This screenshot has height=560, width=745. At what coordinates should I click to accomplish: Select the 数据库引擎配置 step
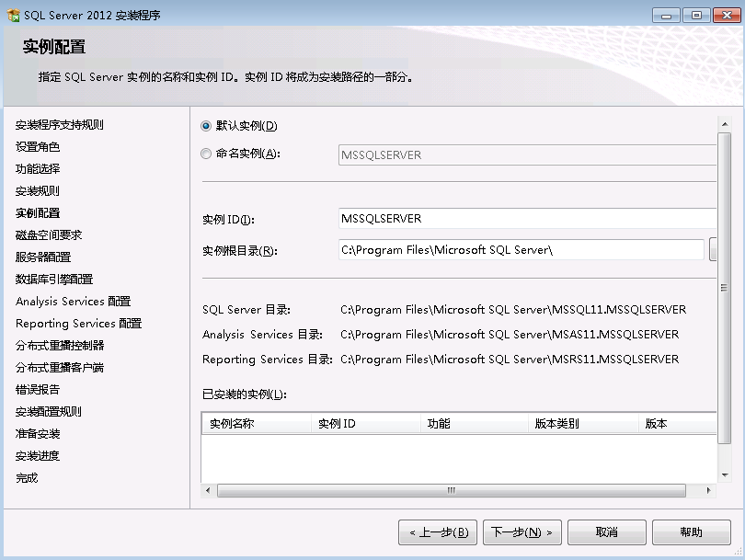54,279
